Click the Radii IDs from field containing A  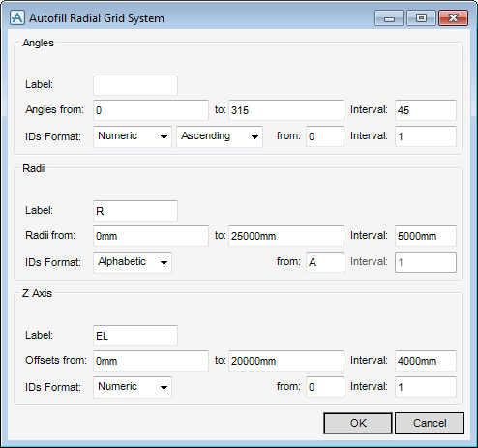(x=325, y=262)
